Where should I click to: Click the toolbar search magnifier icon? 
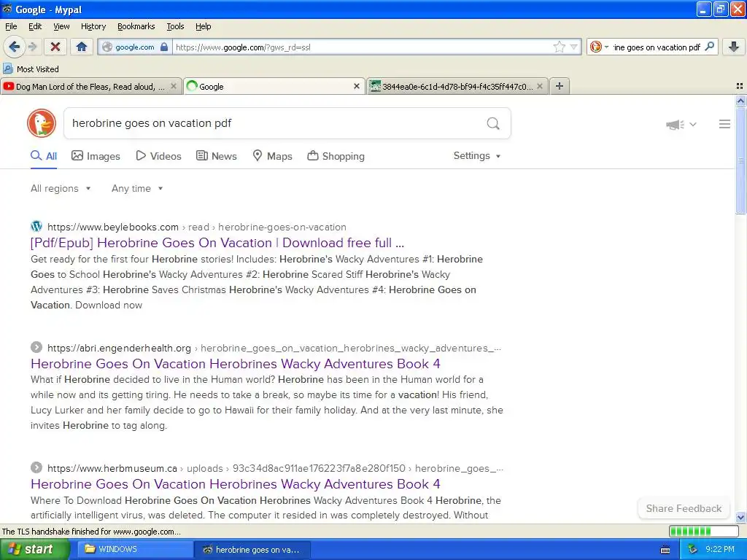(709, 47)
